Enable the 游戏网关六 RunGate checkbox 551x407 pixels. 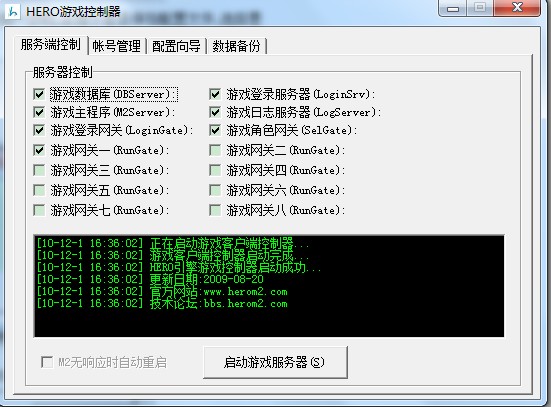215,190
